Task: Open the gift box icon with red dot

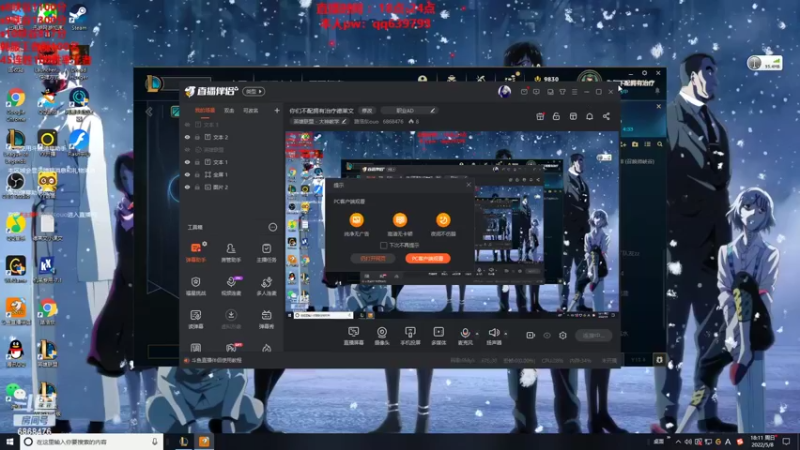Action: (x=540, y=116)
